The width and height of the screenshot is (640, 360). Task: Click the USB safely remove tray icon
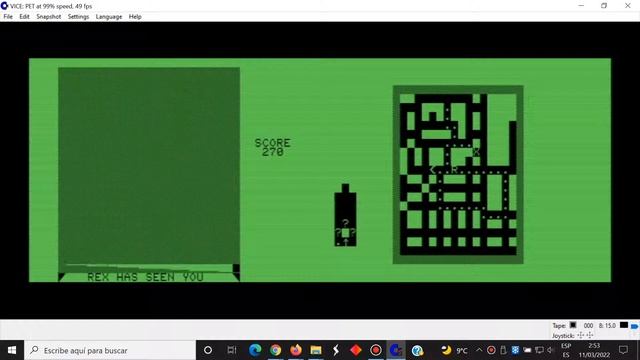click(503, 350)
